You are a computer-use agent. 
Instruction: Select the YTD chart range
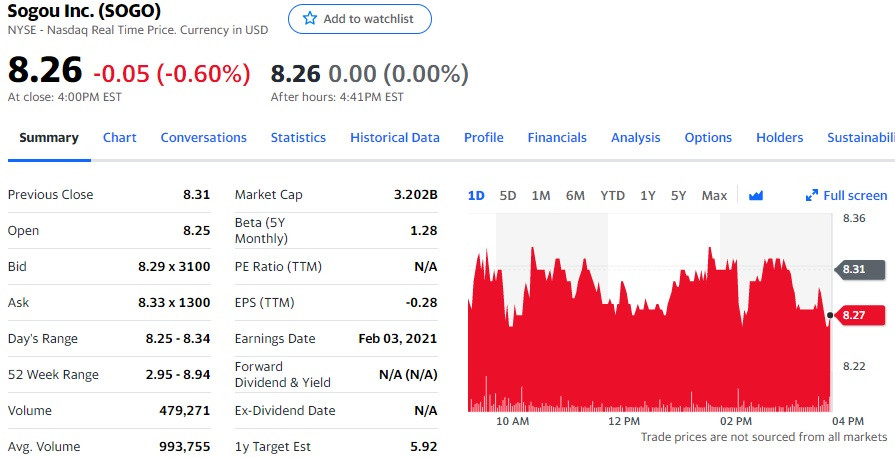click(612, 196)
